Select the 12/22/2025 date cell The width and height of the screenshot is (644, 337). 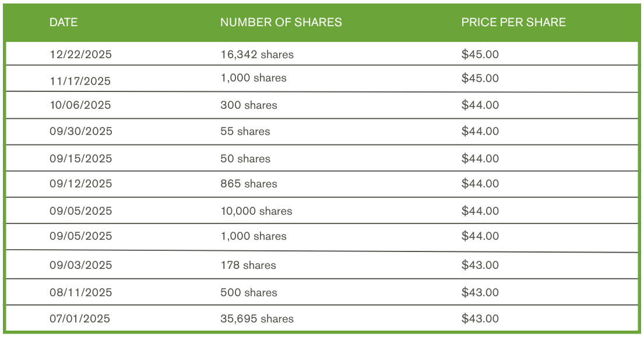80,55
